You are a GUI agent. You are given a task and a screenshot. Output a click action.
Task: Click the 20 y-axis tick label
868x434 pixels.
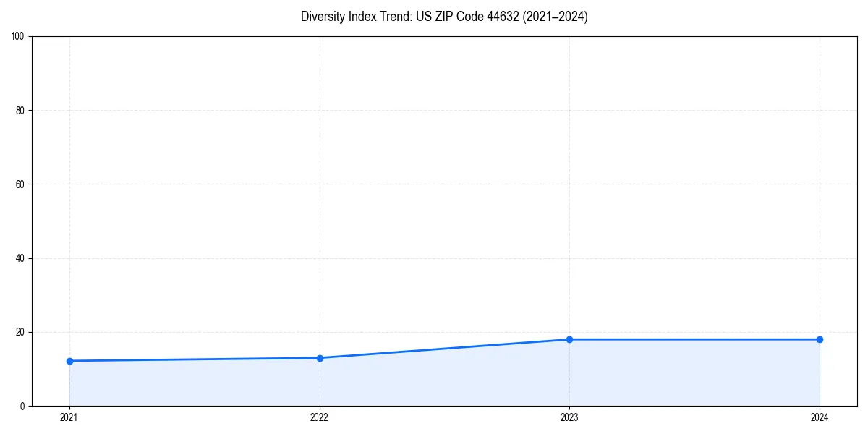click(20, 331)
